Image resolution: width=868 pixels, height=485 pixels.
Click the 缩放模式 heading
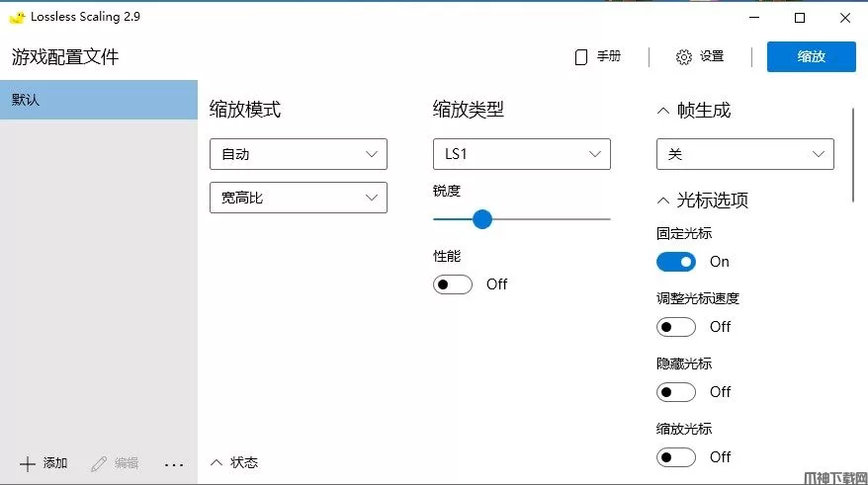click(245, 110)
